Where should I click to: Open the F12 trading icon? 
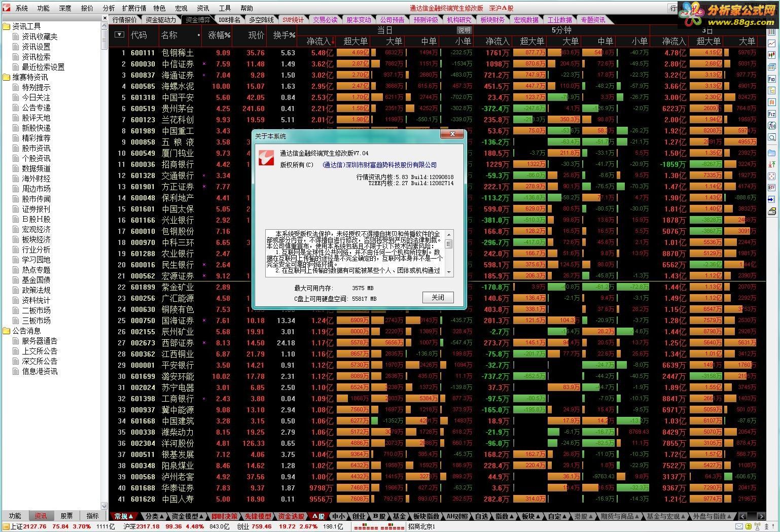point(772,114)
